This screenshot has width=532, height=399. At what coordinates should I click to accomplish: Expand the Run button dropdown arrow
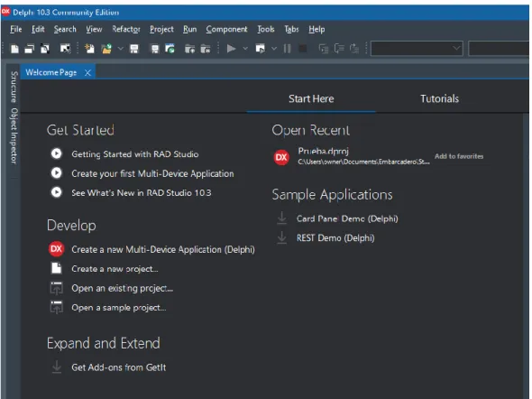[x=245, y=49]
